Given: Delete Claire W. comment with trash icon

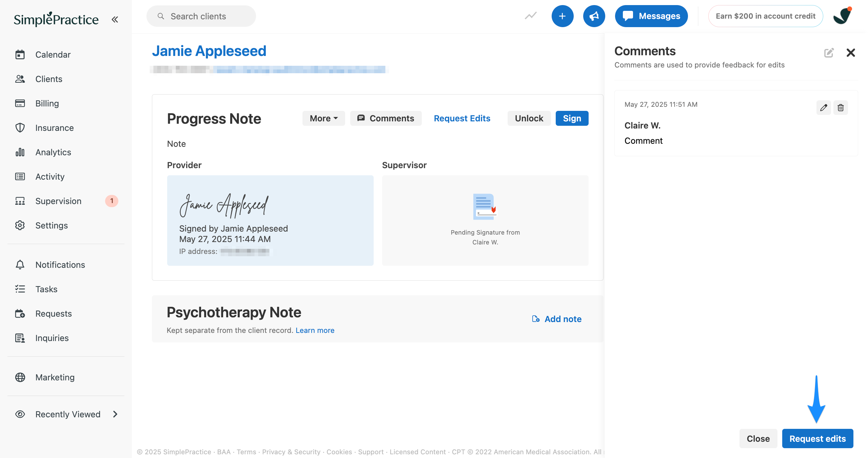Looking at the screenshot, I should (x=841, y=108).
